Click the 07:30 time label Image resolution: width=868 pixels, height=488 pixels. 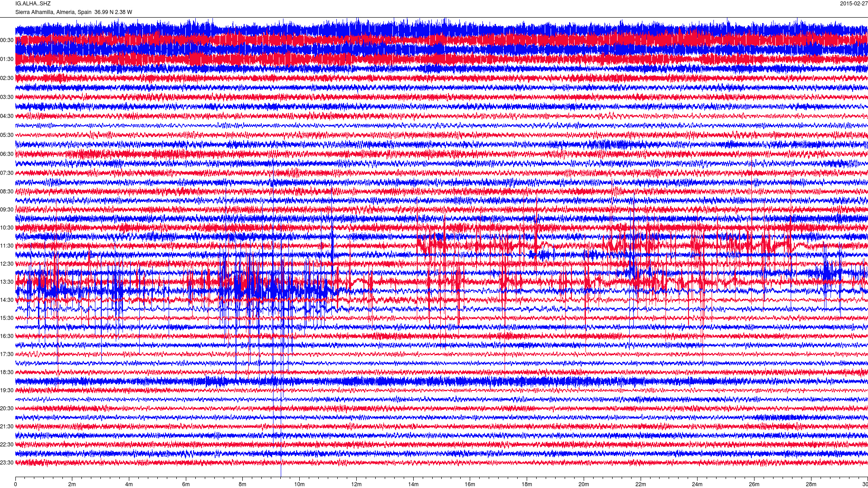click(7, 173)
